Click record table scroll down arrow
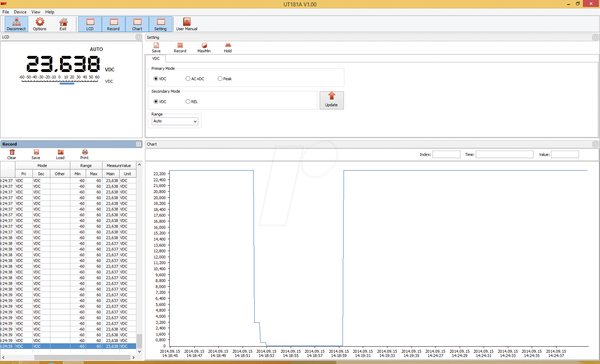This screenshot has width=600, height=364. [x=139, y=351]
